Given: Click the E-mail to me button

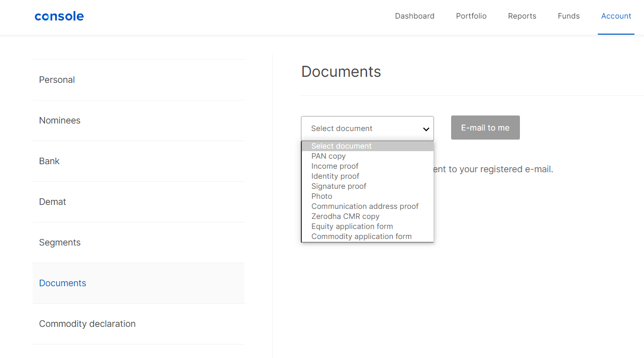Looking at the screenshot, I should pos(485,128).
